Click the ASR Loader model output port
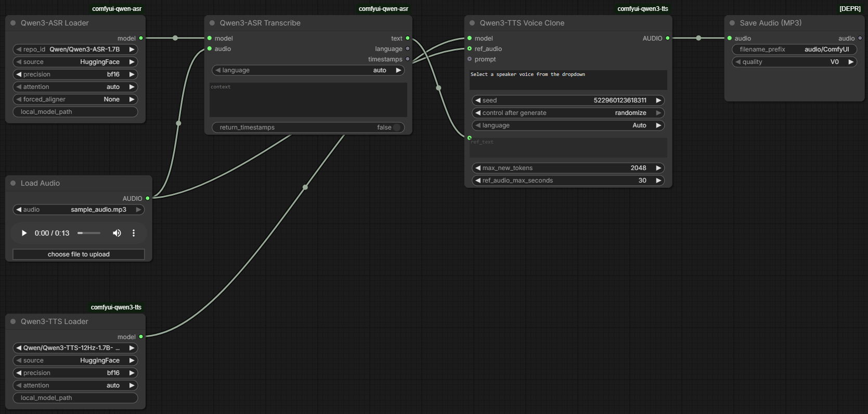This screenshot has width=868, height=414. click(x=141, y=38)
